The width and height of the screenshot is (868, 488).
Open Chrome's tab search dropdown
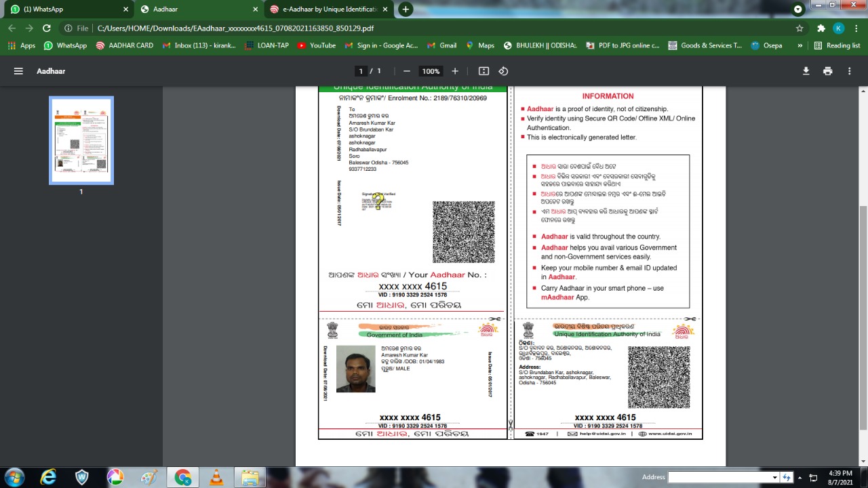[798, 9]
